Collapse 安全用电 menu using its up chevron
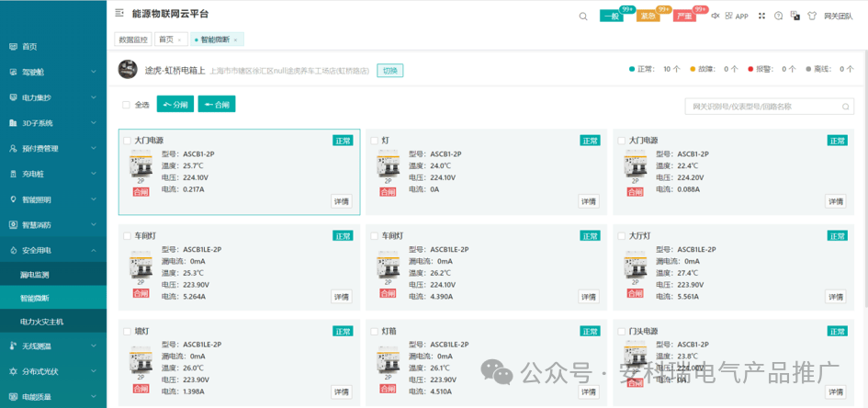Image resolution: width=868 pixels, height=408 pixels. [94, 250]
